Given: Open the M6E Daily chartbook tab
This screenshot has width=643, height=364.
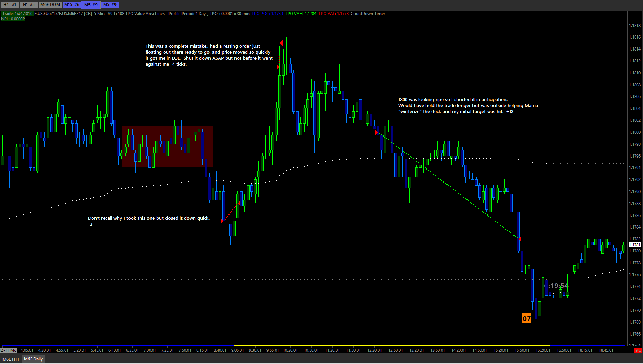Looking at the screenshot, I should pyautogui.click(x=33, y=359).
